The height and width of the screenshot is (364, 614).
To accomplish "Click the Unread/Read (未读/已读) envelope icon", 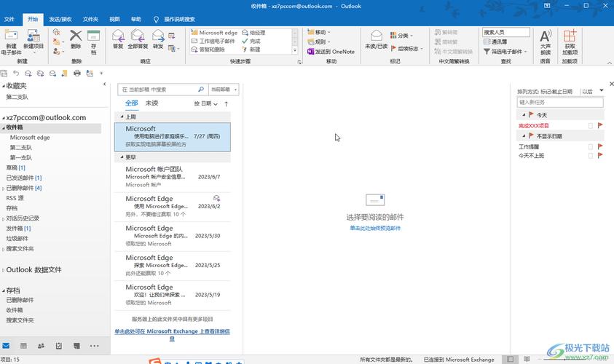I will 376,36.
